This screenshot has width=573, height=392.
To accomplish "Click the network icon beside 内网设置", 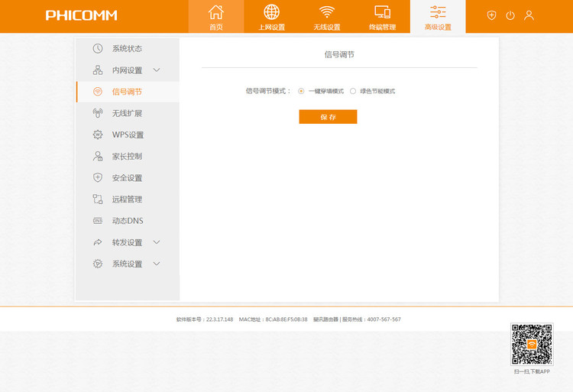I will pos(98,70).
